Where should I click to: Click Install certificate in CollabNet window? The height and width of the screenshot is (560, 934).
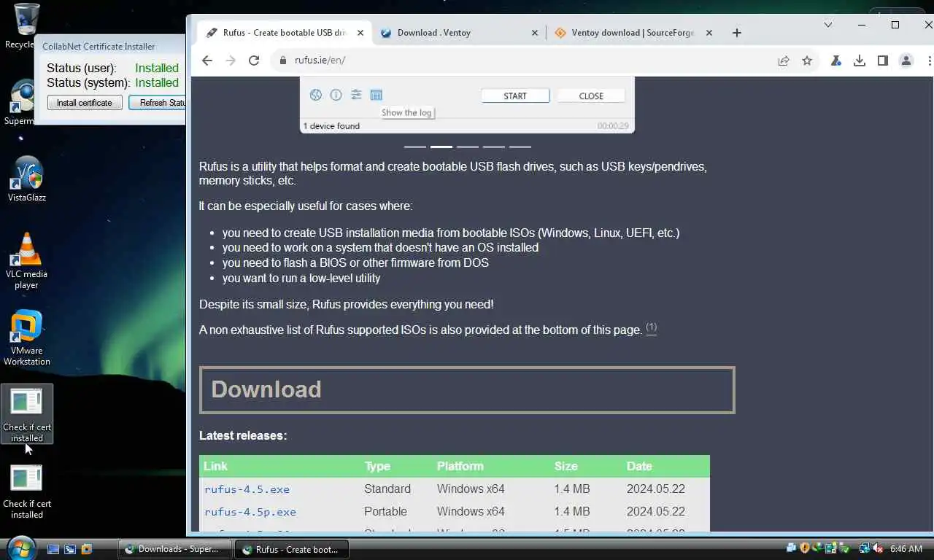[85, 103]
